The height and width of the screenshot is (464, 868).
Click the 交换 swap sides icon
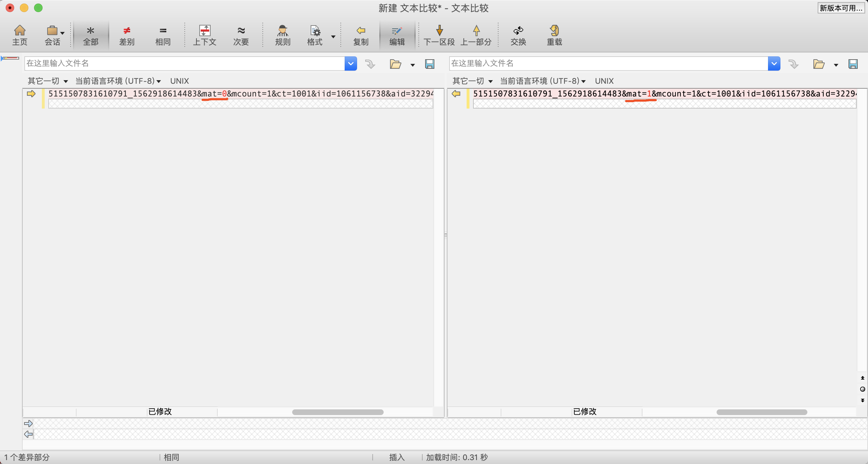pyautogui.click(x=518, y=35)
